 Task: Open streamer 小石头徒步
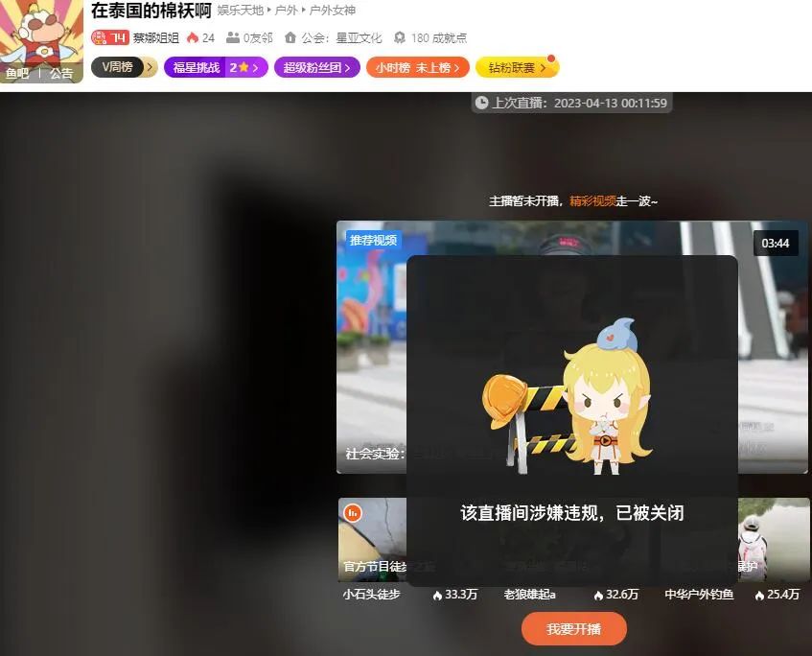[x=371, y=595]
